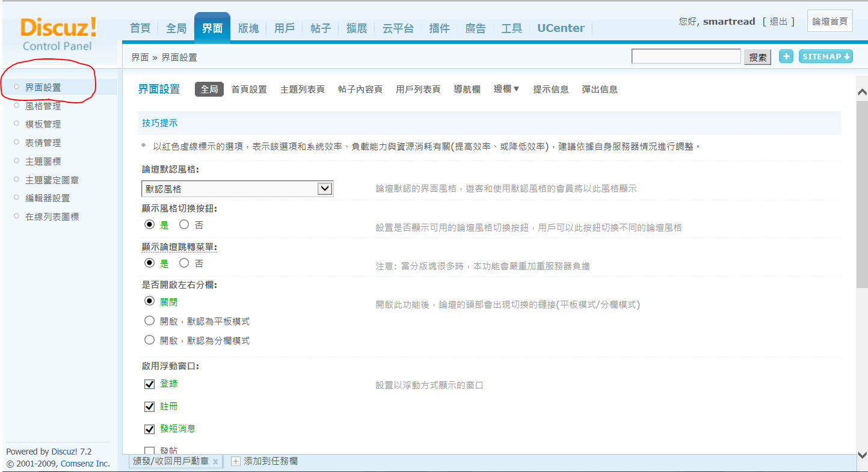Open the 版塊 top navigation tab
The image size is (868, 472).
coord(248,28)
